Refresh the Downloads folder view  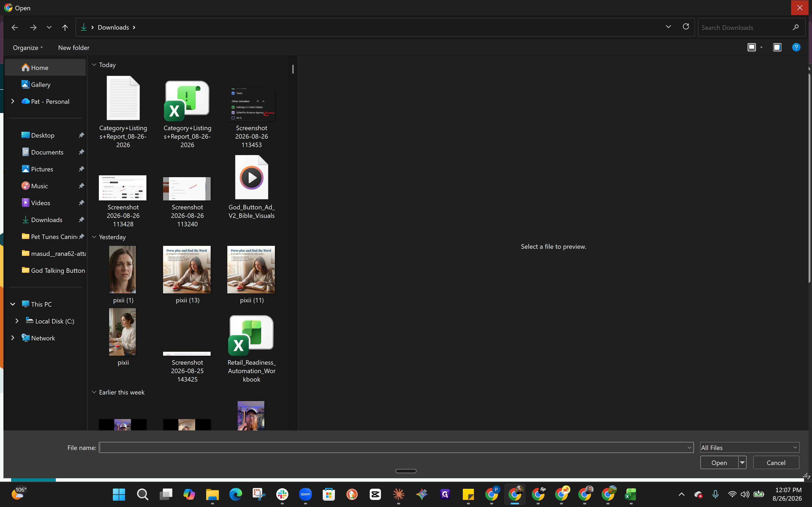point(686,27)
